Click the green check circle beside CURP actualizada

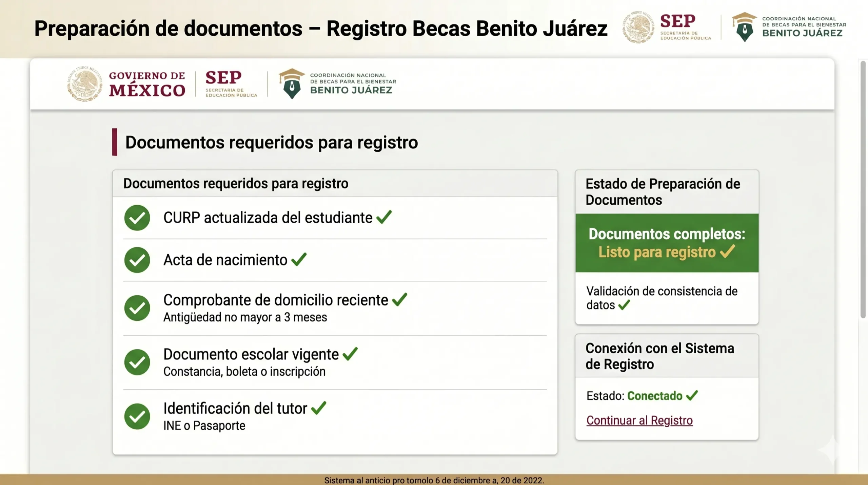tap(137, 218)
